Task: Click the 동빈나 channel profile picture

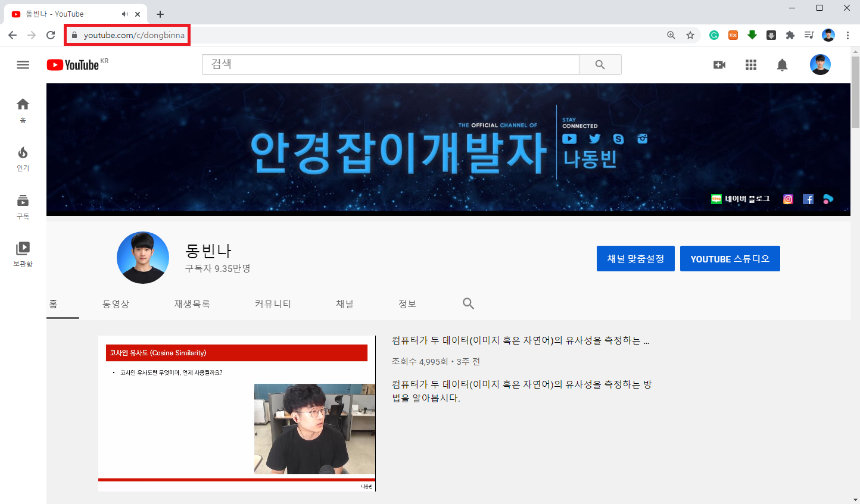Action: click(x=143, y=258)
